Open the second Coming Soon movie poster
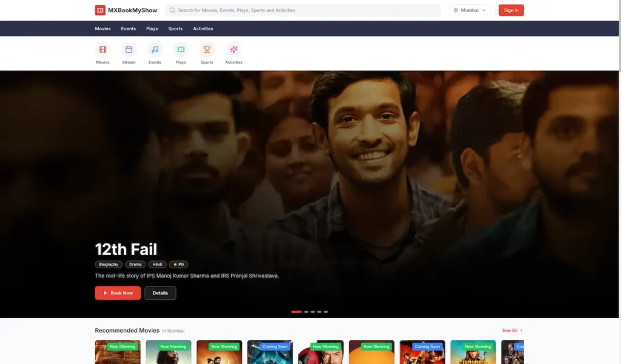Image resolution: width=621 pixels, height=364 pixels. pos(422,352)
